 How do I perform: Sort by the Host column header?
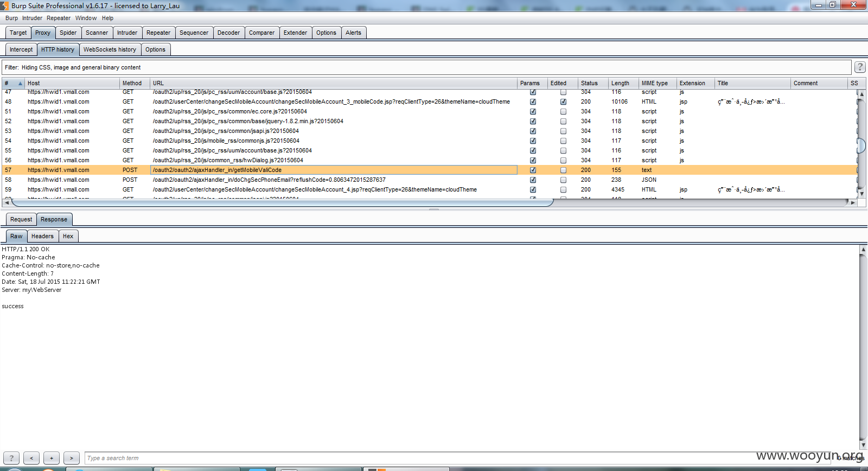(x=72, y=83)
